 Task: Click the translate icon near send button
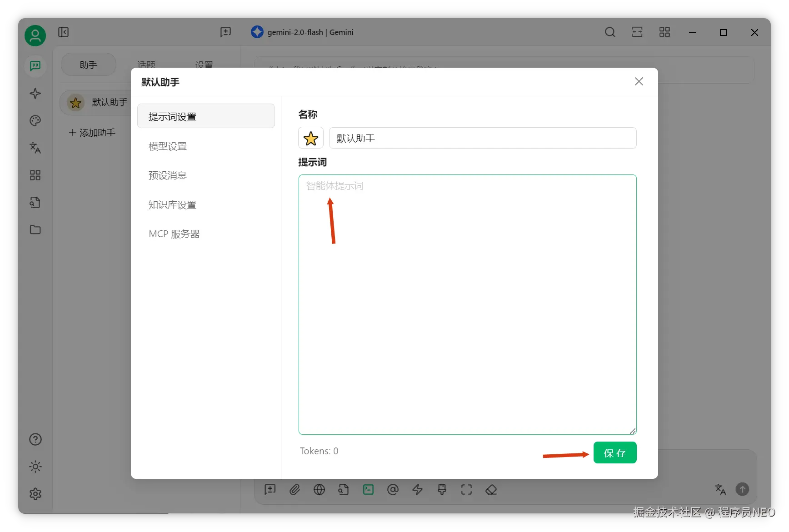click(720, 489)
